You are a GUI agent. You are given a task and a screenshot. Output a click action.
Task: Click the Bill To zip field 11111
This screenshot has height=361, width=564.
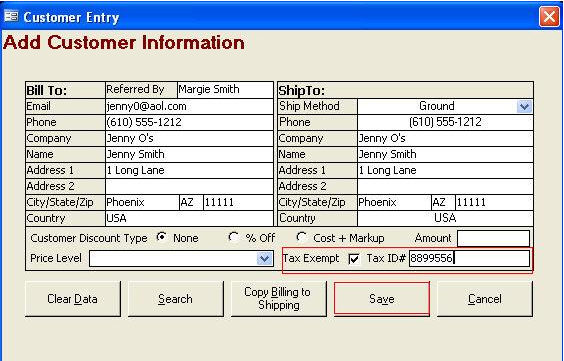pos(238,202)
